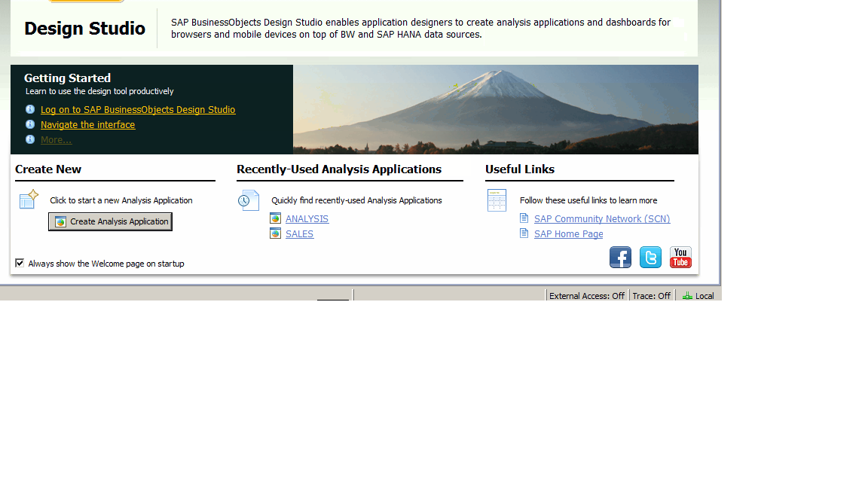Click the Getting Started heading
This screenshot has width=868, height=488.
click(x=68, y=78)
